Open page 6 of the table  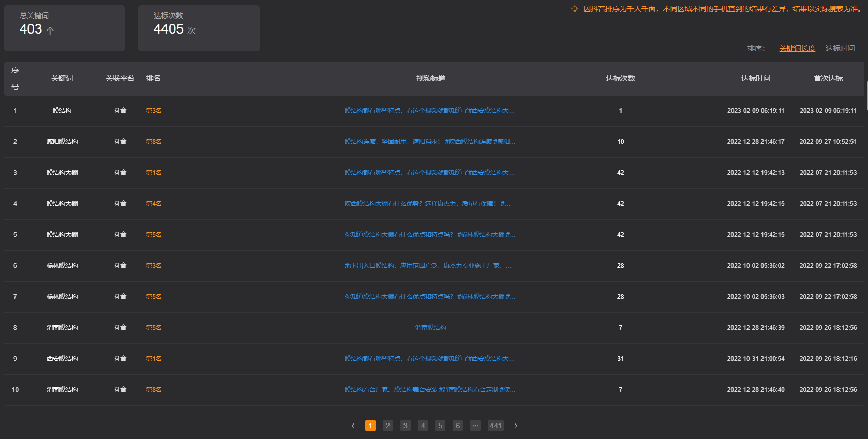pos(458,426)
